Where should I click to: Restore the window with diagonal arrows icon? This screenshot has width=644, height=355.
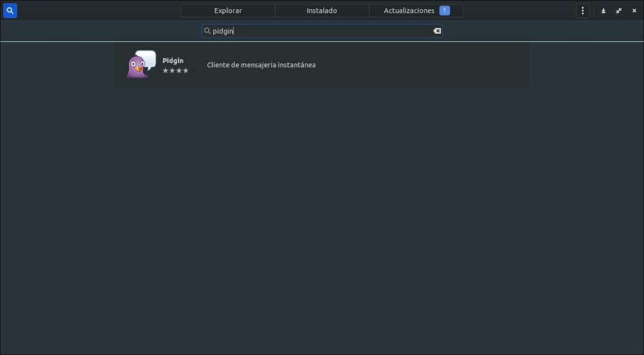[x=619, y=11]
